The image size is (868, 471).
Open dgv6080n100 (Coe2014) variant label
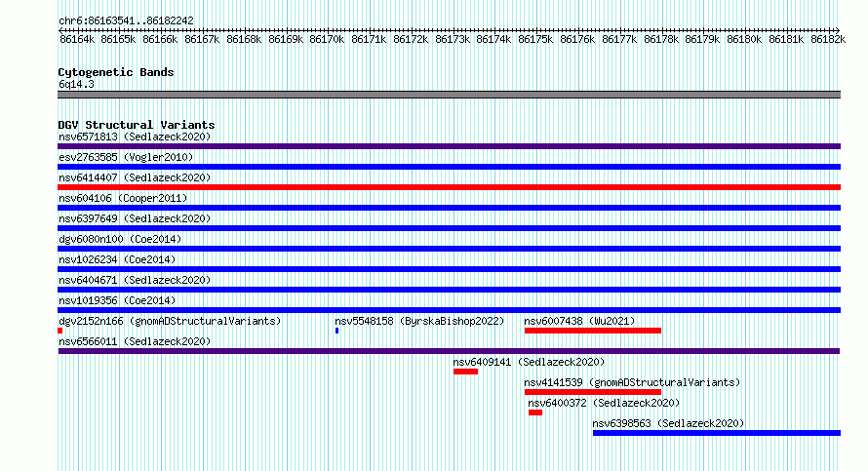point(120,239)
